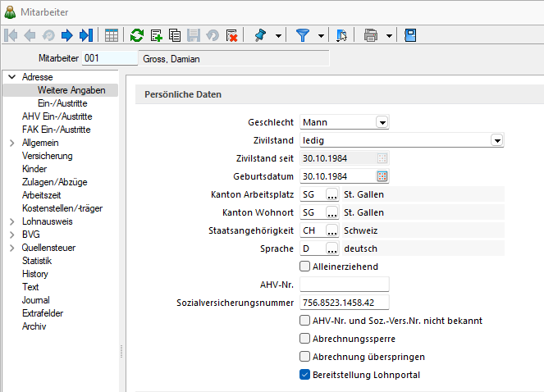The height and width of the screenshot is (392, 544).
Task: Uncheck Bereitstellung Lohnportal
Action: click(305, 375)
